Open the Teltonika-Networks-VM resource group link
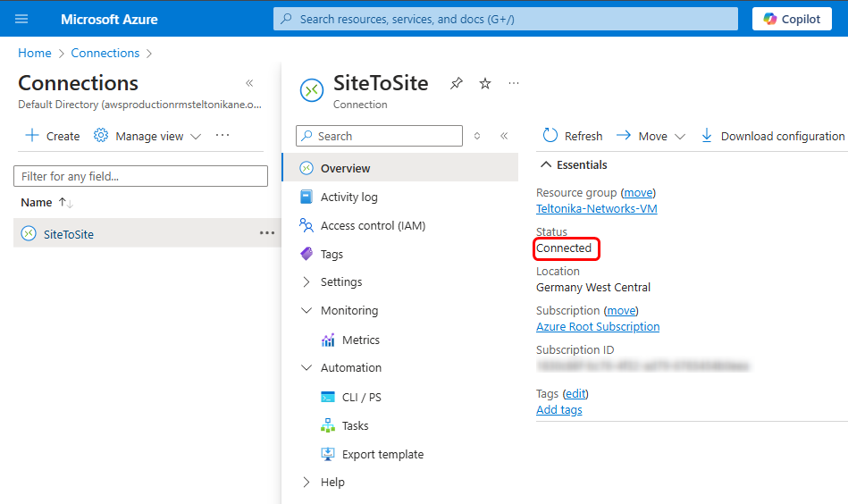 coord(596,208)
